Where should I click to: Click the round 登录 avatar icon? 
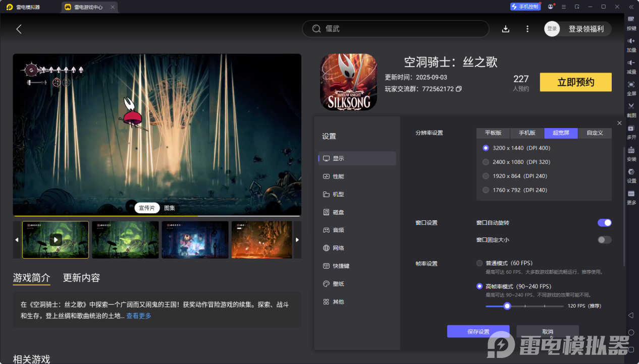tap(552, 29)
